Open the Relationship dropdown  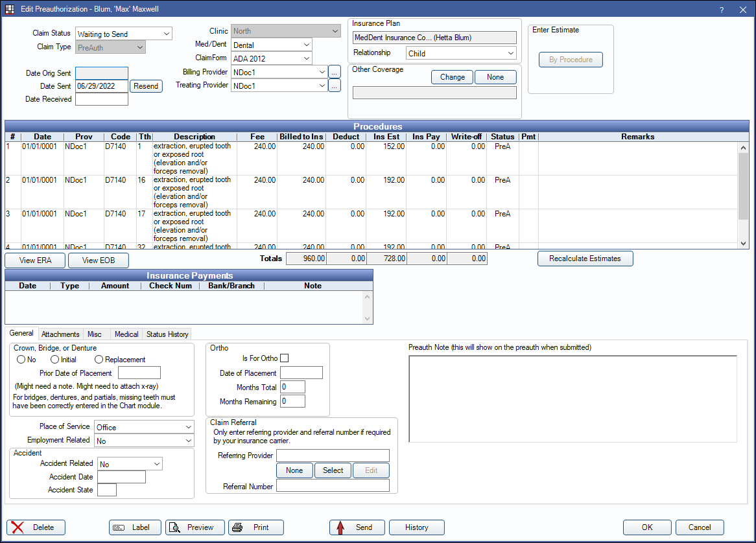(x=461, y=54)
